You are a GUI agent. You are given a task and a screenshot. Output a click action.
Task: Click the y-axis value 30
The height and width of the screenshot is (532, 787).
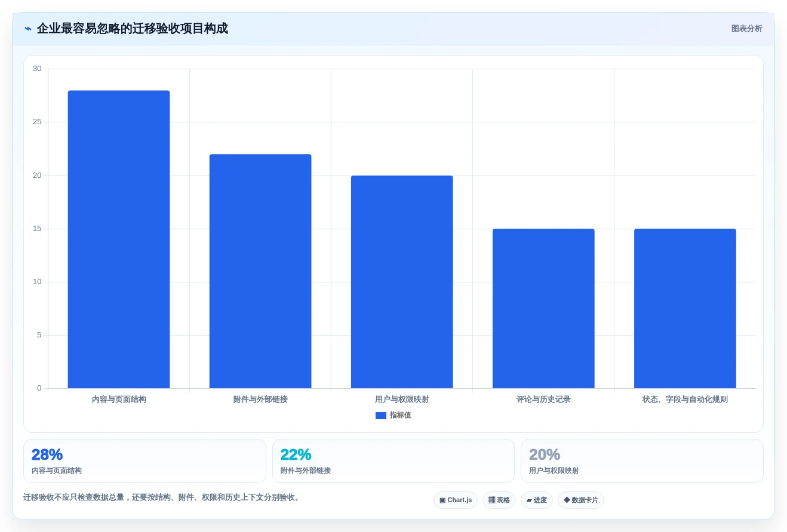click(x=37, y=69)
